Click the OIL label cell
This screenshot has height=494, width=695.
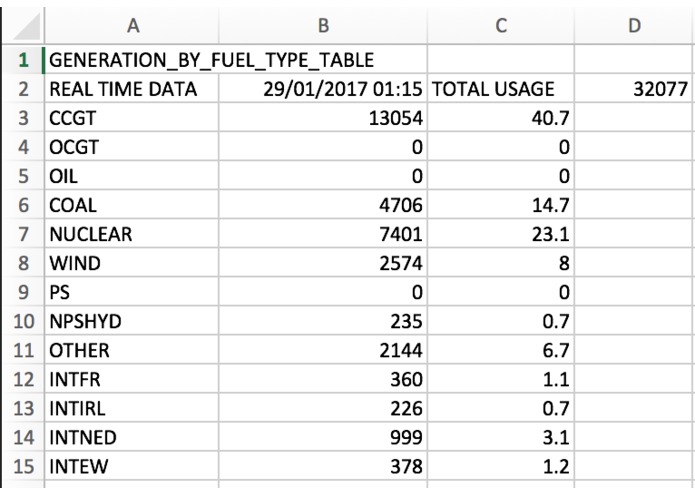[x=132, y=176]
